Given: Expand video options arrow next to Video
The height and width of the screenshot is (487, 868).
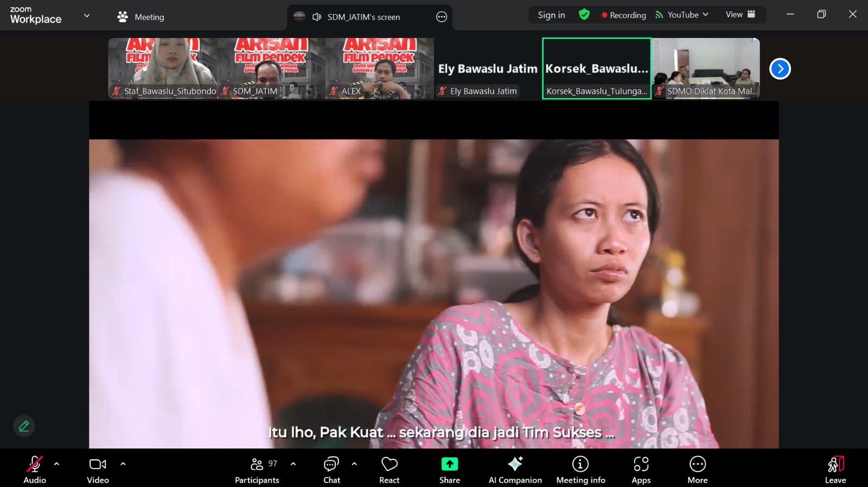Looking at the screenshot, I should (123, 464).
